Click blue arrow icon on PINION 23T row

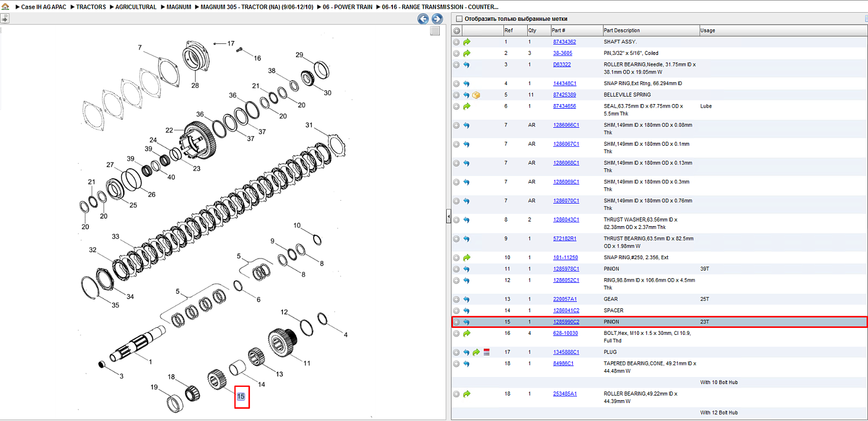[466, 322]
